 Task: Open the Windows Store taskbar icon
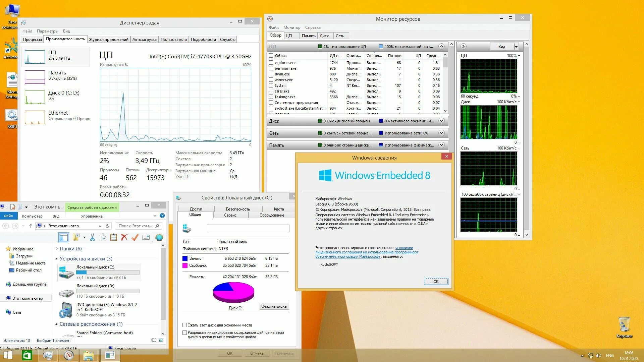click(x=27, y=355)
